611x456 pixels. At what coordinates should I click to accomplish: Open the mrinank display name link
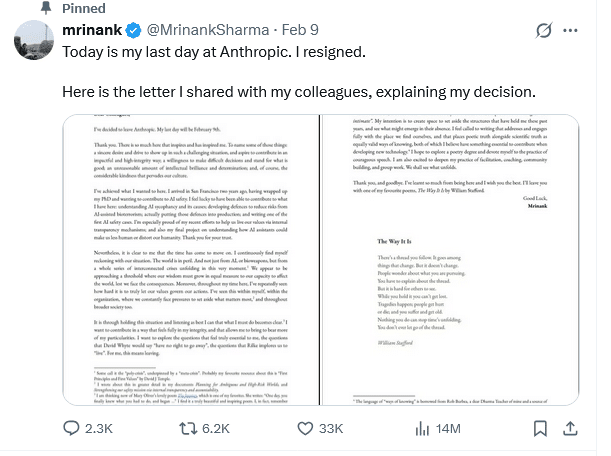(x=92, y=31)
